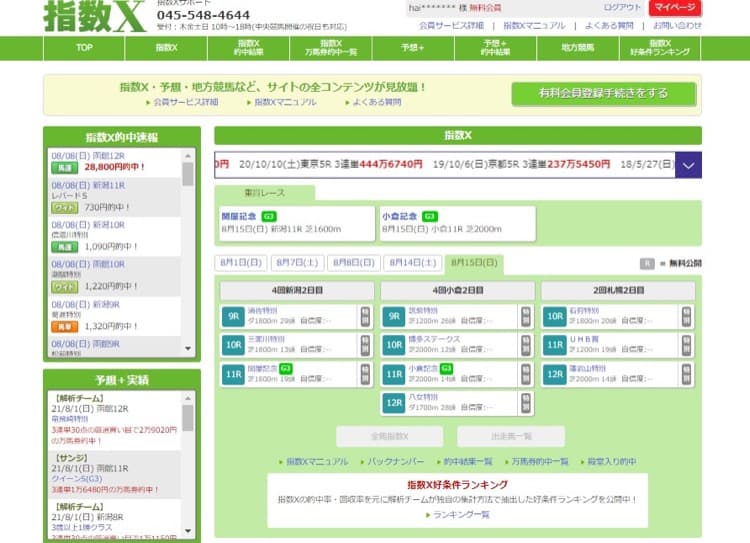Click the 指数X site logo
The image size is (750, 543).
94,16
